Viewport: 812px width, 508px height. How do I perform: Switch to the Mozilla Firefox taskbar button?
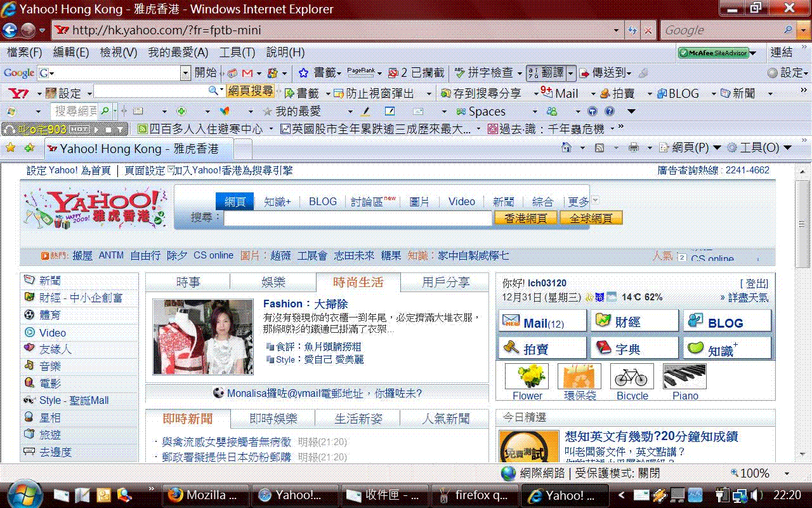click(x=205, y=495)
